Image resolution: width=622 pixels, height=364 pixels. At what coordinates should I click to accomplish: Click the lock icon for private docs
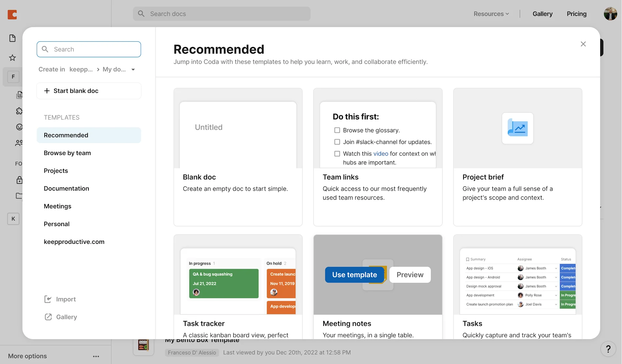tap(19, 180)
